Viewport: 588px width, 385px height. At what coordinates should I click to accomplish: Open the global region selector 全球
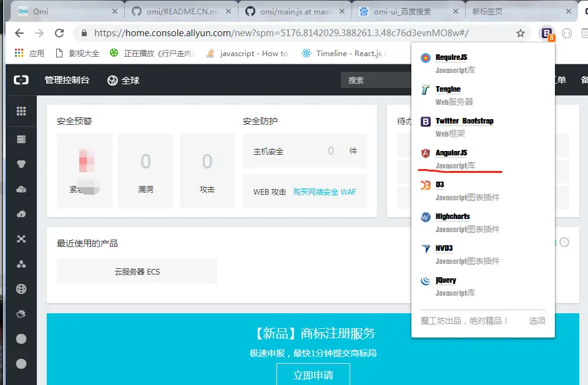124,80
